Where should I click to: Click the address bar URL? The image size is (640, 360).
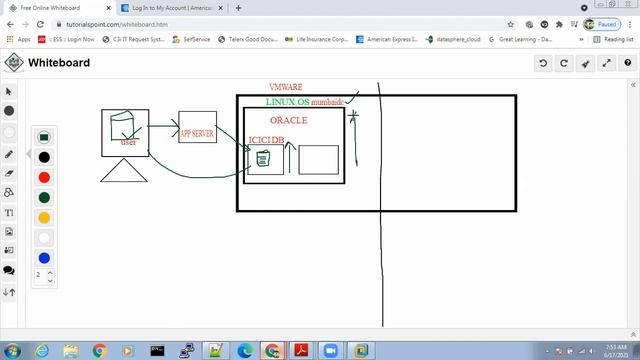click(117, 24)
